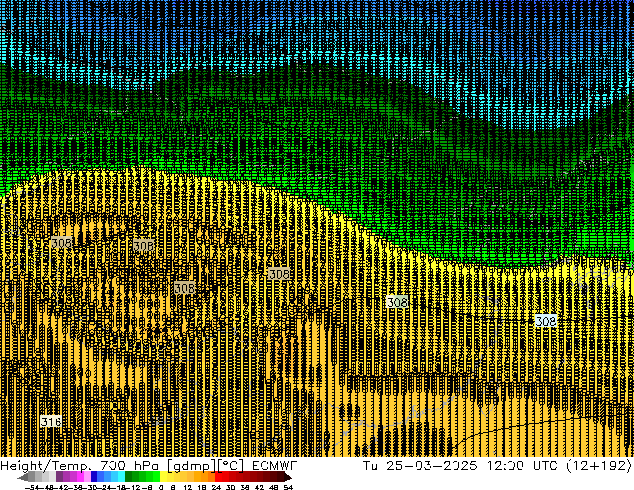Click the legend value '-54'

(x=32, y=488)
